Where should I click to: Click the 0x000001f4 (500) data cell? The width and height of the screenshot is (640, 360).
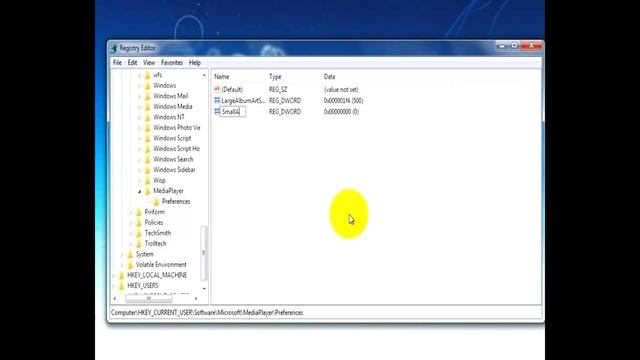click(343, 100)
